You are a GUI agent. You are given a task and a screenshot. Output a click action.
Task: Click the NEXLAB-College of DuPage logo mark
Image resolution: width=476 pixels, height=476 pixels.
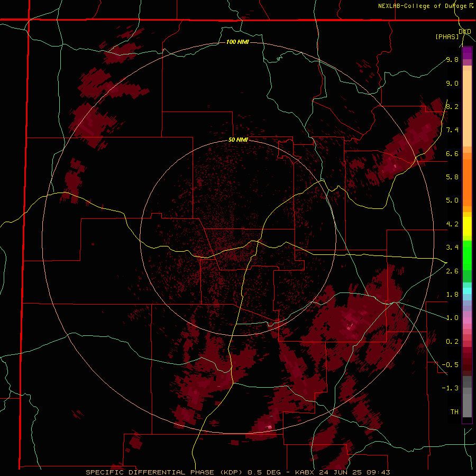click(x=471, y=5)
